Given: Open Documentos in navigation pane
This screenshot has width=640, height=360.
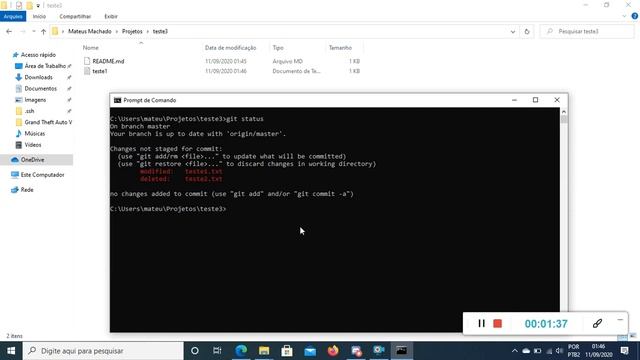Looking at the screenshot, I should coord(40,89).
